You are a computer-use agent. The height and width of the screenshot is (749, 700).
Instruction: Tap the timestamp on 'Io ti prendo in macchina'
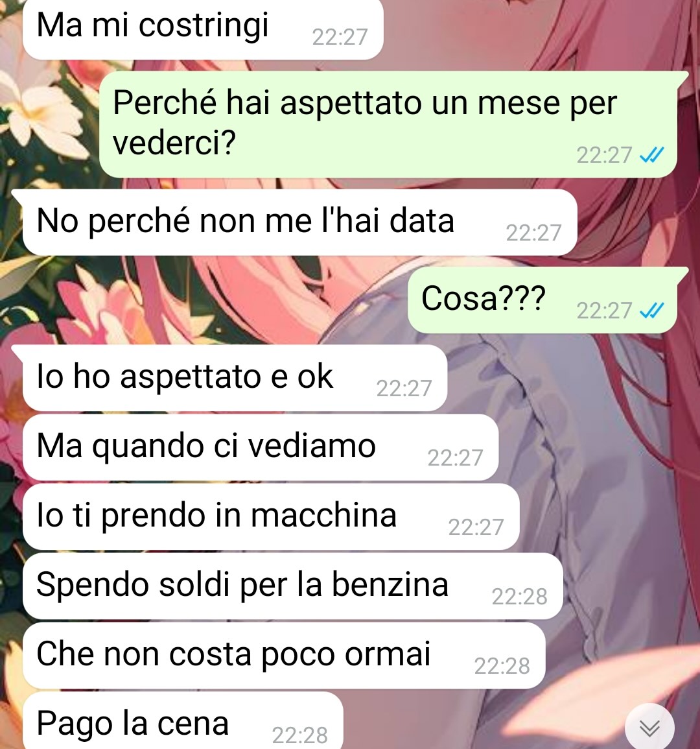click(x=476, y=527)
